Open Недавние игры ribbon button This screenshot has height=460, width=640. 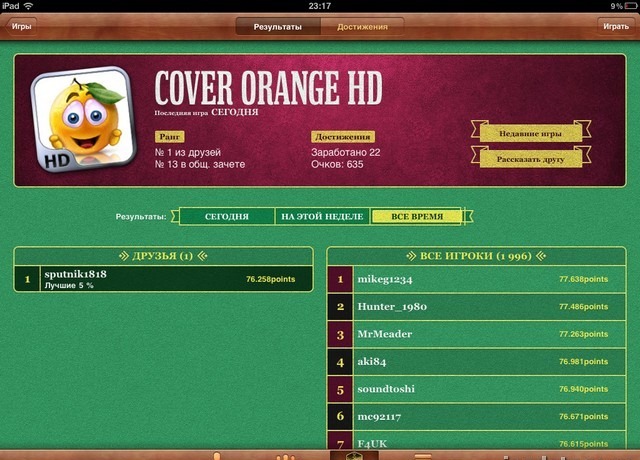pyautogui.click(x=530, y=133)
